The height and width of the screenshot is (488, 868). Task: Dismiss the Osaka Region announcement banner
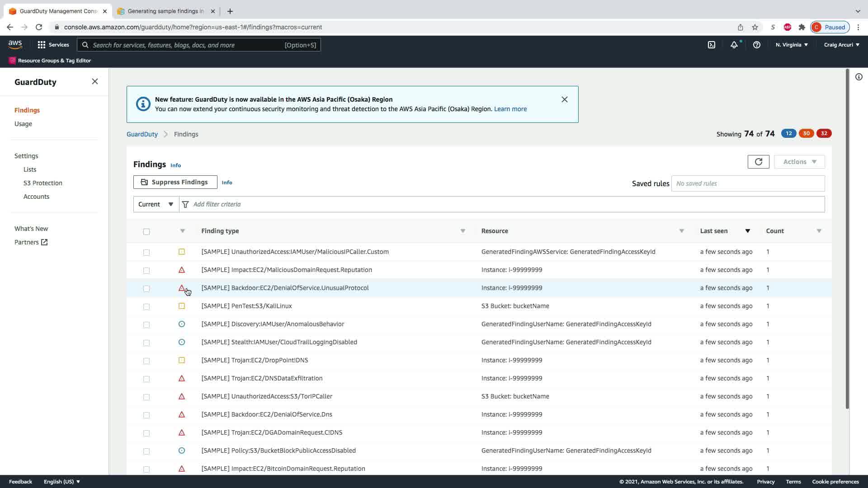click(x=564, y=99)
